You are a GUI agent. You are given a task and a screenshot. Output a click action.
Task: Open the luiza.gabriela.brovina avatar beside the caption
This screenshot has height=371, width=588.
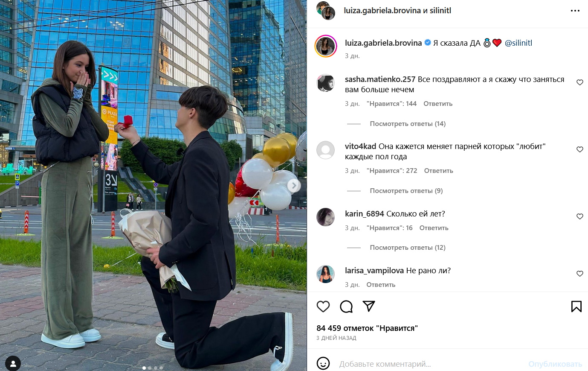click(326, 46)
